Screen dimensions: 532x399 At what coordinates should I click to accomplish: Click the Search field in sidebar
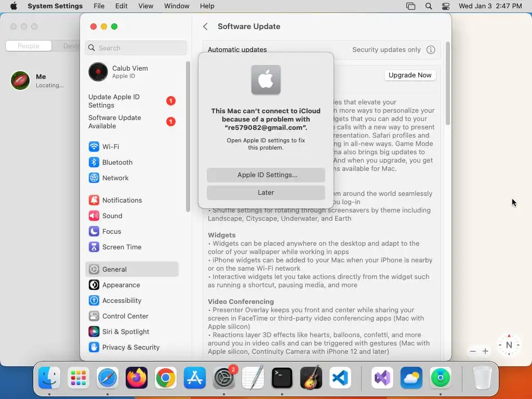coord(136,48)
